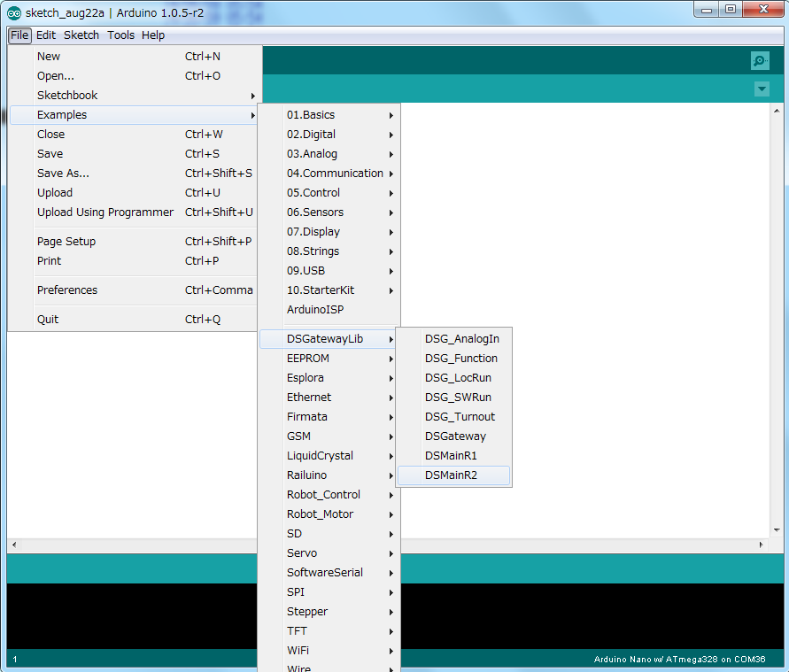Expand the Sketchbook submenu

point(135,96)
